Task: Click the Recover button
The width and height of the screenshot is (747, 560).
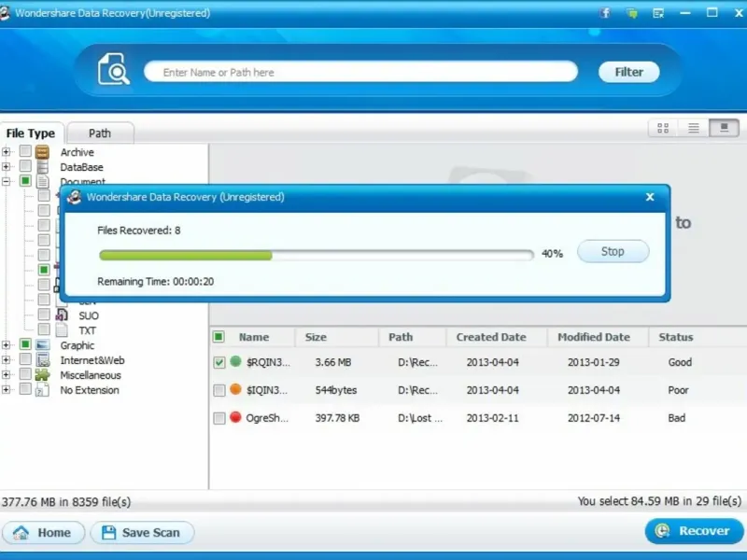Action: [x=694, y=530]
